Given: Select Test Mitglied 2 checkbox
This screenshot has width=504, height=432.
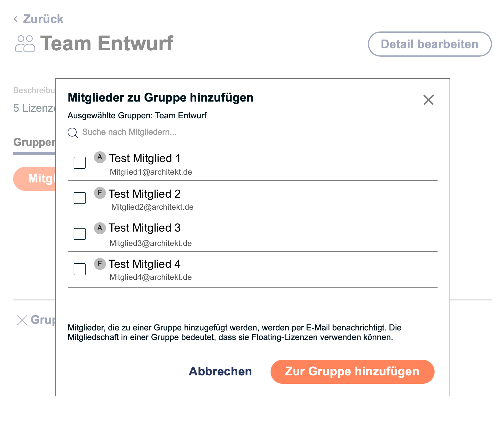Looking at the screenshot, I should pos(80,198).
